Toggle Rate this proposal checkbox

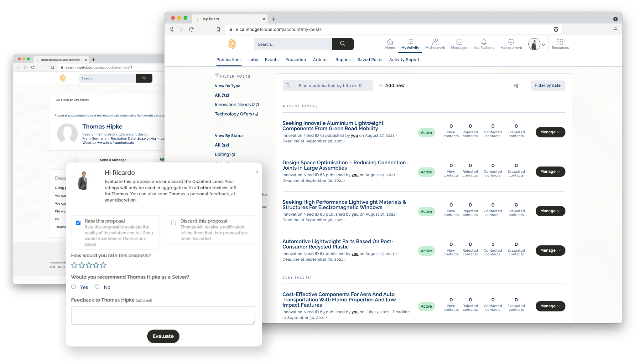point(78,223)
